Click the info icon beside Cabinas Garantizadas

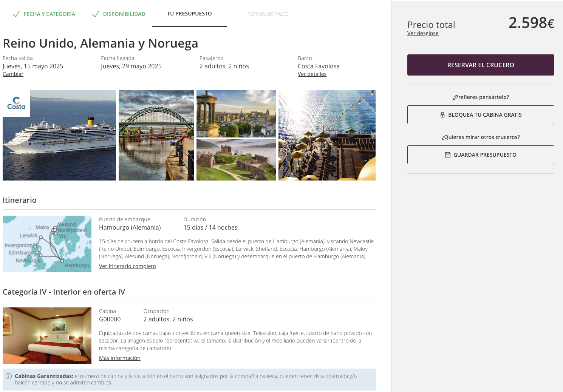click(9, 376)
